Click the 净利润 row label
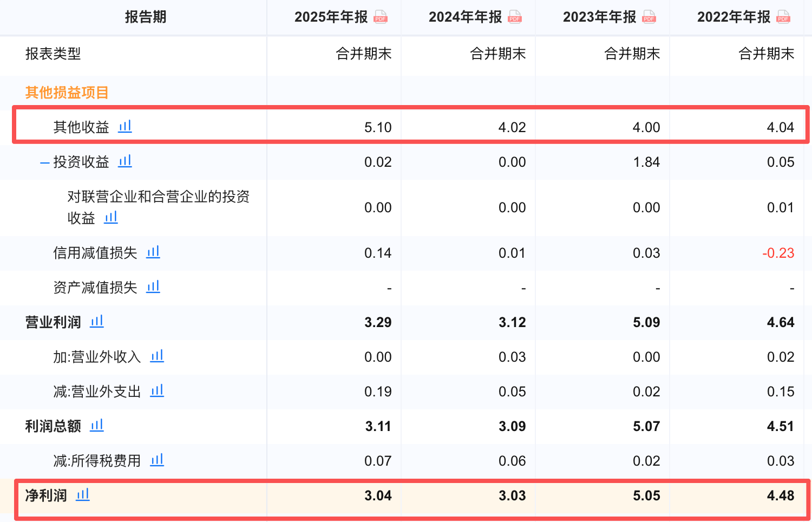This screenshot has width=812, height=522. (46, 495)
